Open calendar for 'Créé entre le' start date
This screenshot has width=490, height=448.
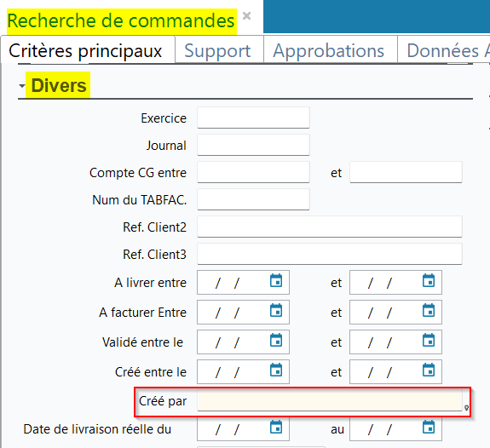click(x=276, y=370)
